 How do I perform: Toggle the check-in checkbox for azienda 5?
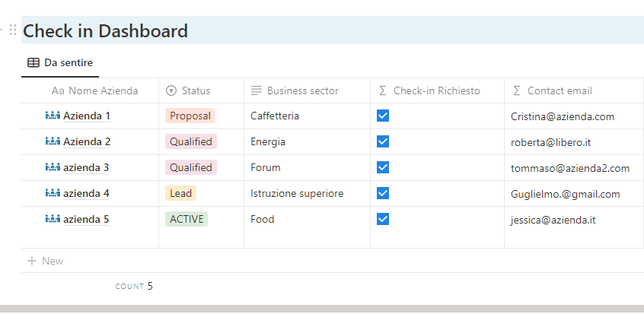(x=383, y=219)
